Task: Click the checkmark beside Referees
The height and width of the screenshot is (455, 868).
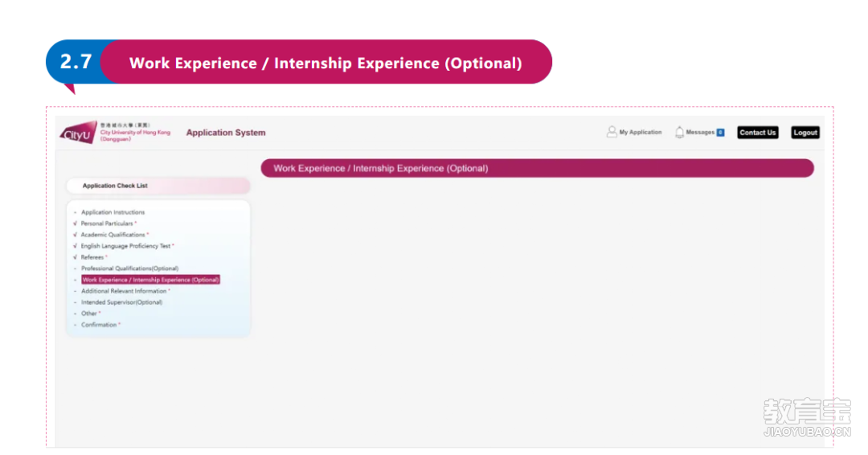Action: pyautogui.click(x=75, y=257)
